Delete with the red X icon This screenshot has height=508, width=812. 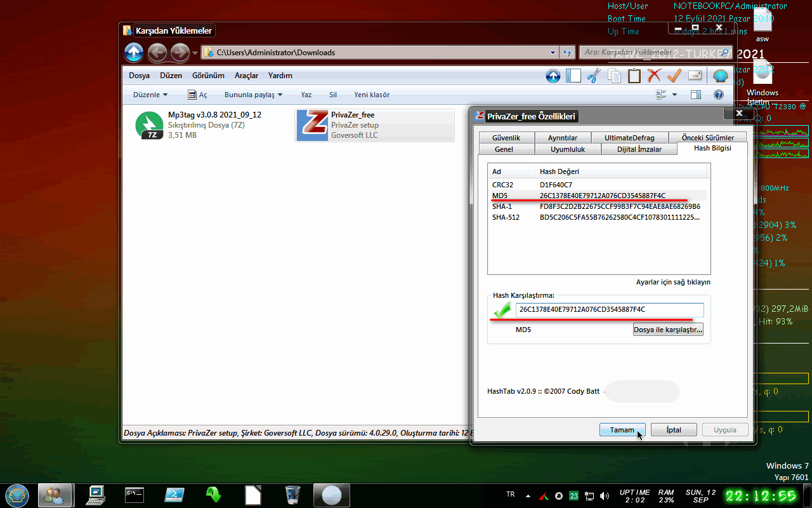coord(654,76)
